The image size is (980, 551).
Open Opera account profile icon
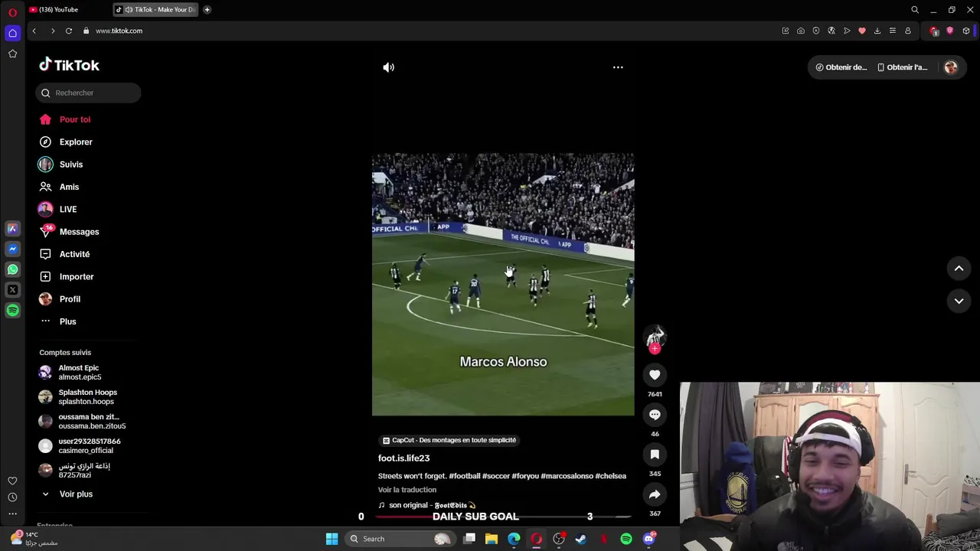click(x=908, y=31)
